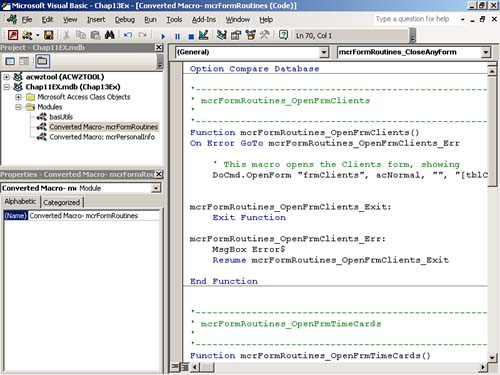
Task: Open the Properties object selector dropdown
Action: tap(156, 188)
